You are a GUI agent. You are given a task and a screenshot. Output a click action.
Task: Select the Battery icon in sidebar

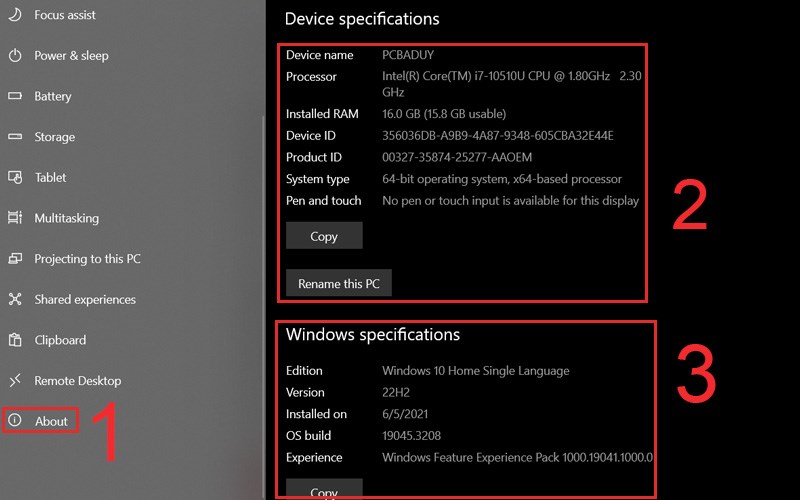(15, 96)
